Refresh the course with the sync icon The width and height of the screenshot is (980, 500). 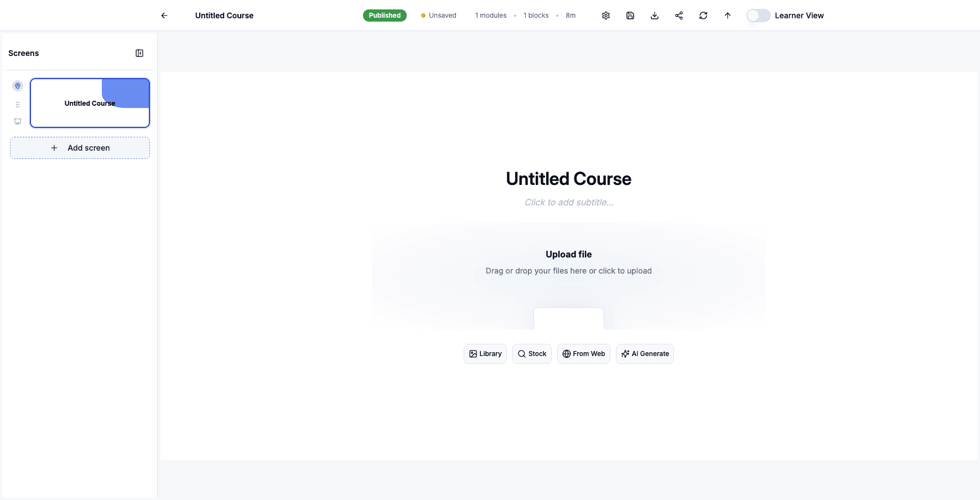[703, 15]
